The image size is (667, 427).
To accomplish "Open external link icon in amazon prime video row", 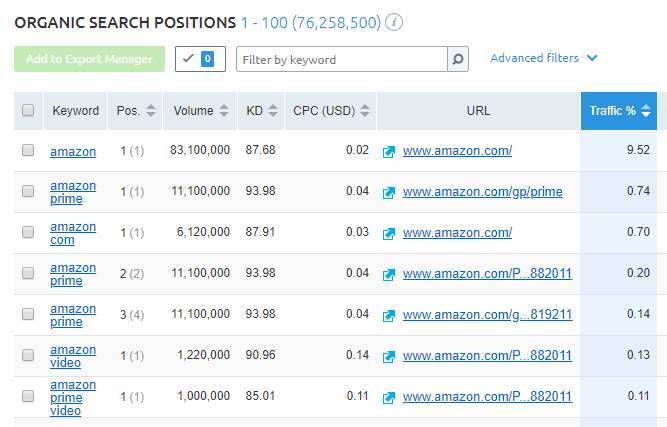I will 389,398.
